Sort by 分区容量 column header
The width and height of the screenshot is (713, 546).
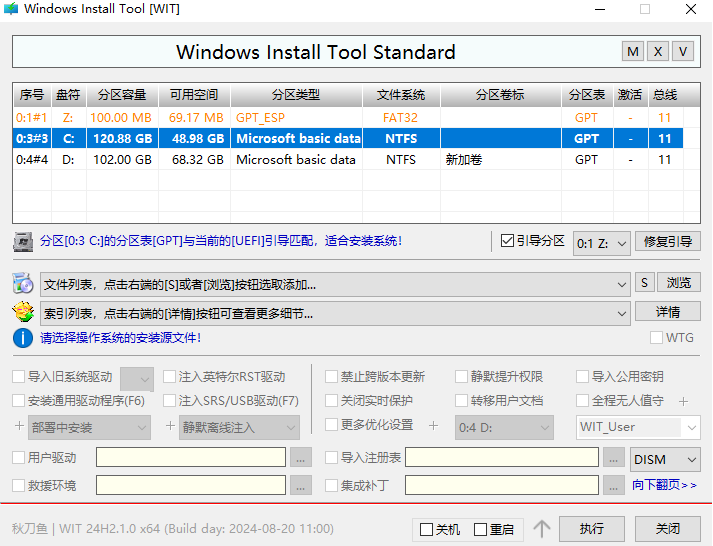(122, 95)
